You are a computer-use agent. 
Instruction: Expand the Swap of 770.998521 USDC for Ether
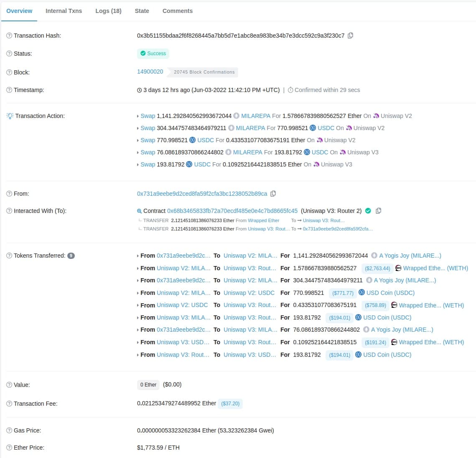pyautogui.click(x=138, y=141)
